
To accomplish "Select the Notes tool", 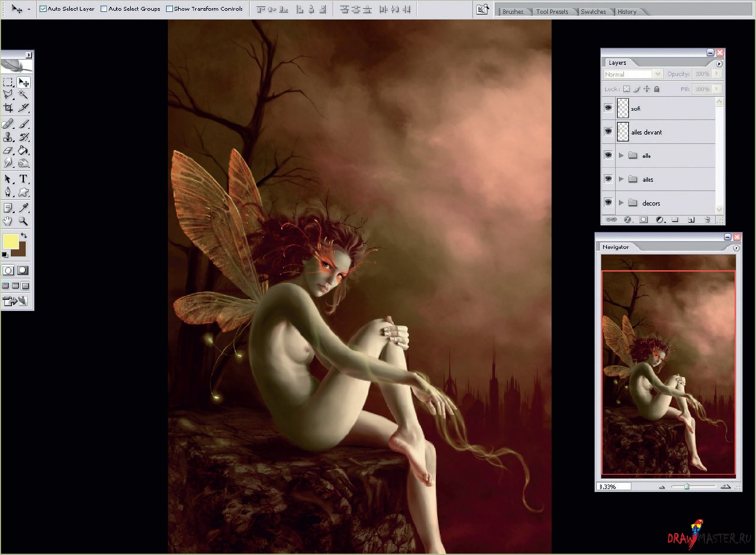I will point(8,208).
